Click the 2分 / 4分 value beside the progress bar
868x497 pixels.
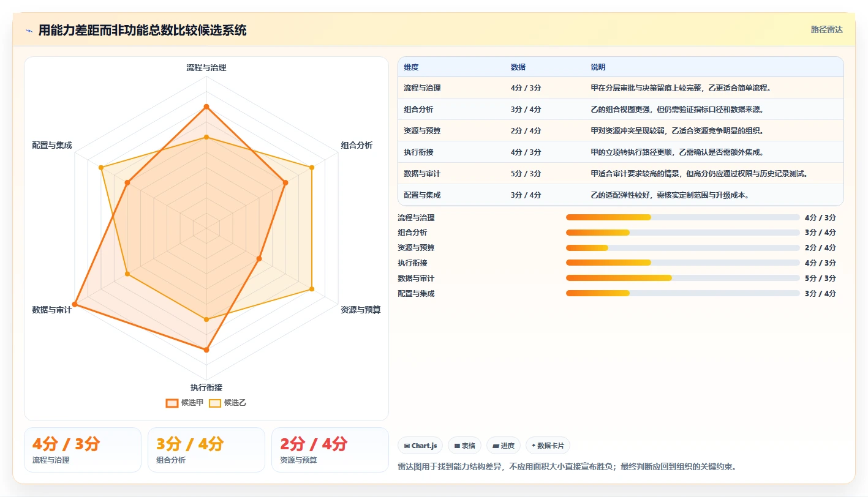pyautogui.click(x=820, y=248)
